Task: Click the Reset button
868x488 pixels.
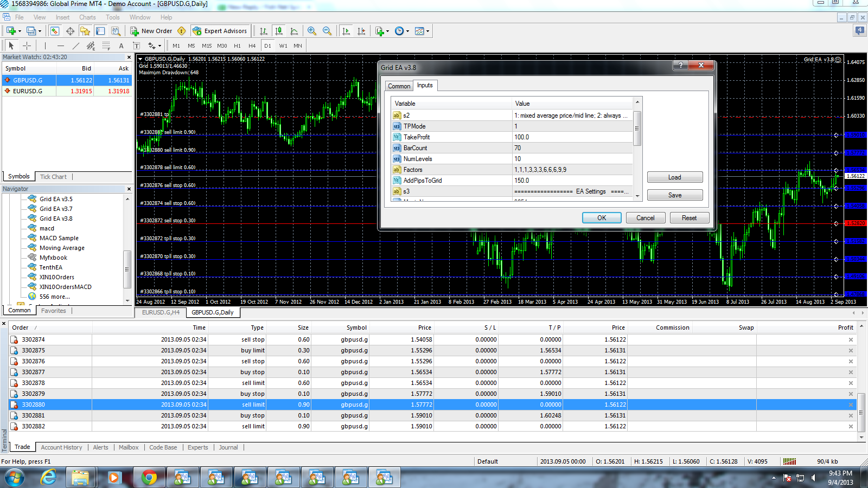Action: [690, 218]
